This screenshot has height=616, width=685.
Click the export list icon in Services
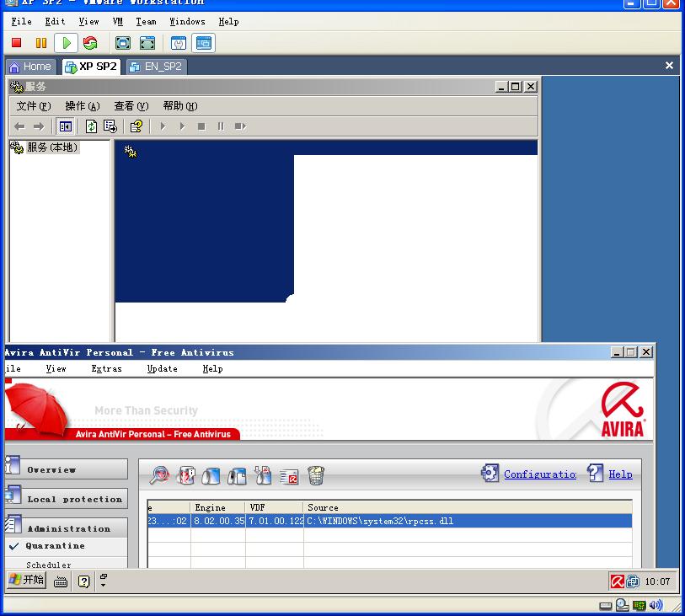point(110,126)
